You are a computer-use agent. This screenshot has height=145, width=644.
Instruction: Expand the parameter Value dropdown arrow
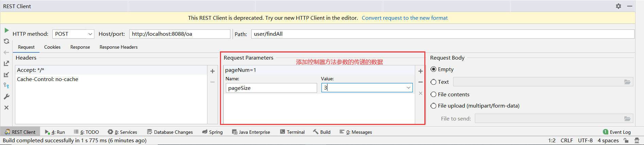click(x=408, y=88)
